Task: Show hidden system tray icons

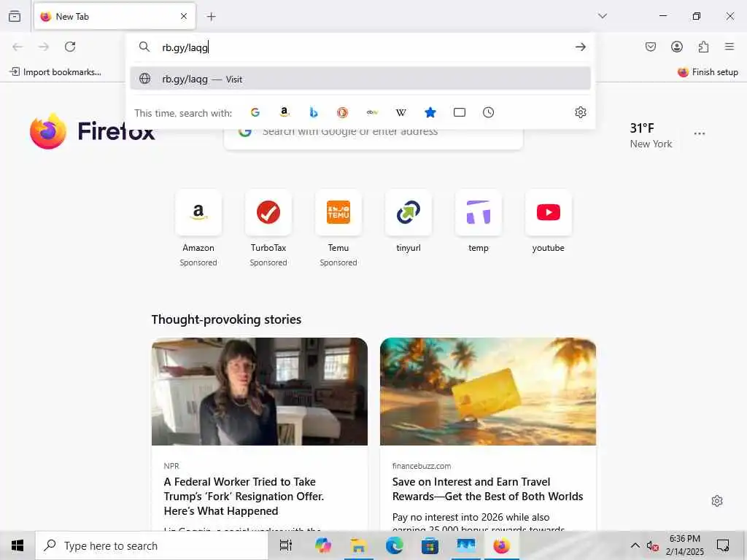Action: click(x=635, y=545)
